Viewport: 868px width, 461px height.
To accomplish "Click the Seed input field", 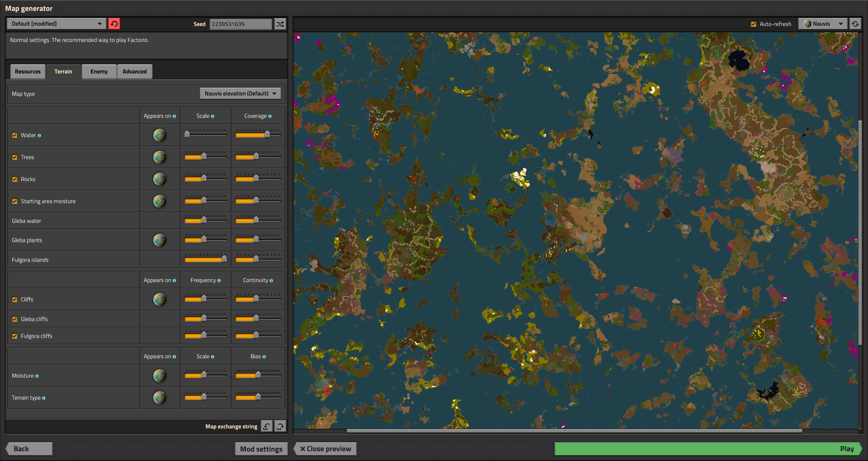I will pyautogui.click(x=241, y=24).
